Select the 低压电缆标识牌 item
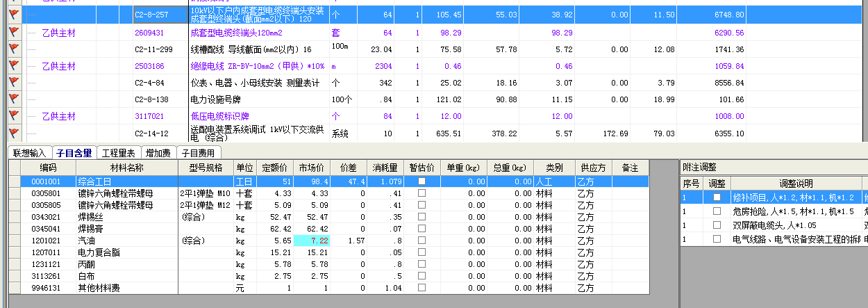This screenshot has width=868, height=308. pos(219,116)
